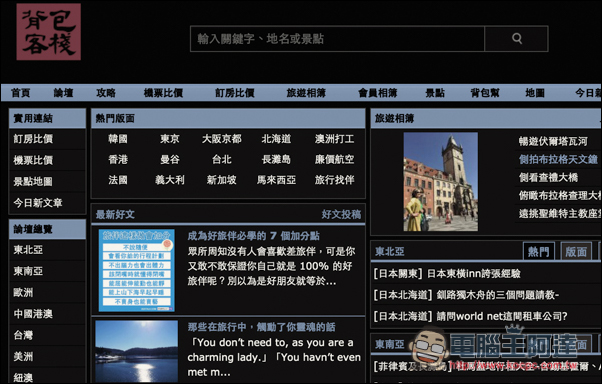Open article 成為好旅伴必學的 7 個加分點
Image resolution: width=602 pixels, height=384 pixels.
pos(254,236)
